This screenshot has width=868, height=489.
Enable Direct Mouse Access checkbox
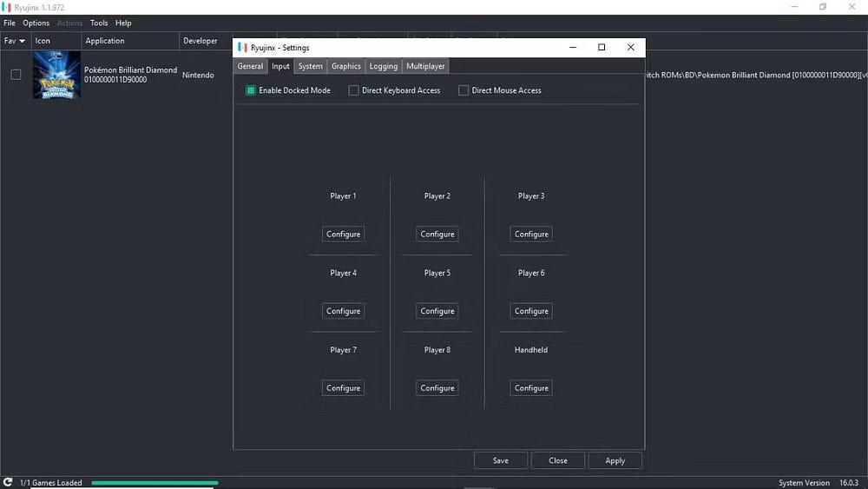coord(464,90)
